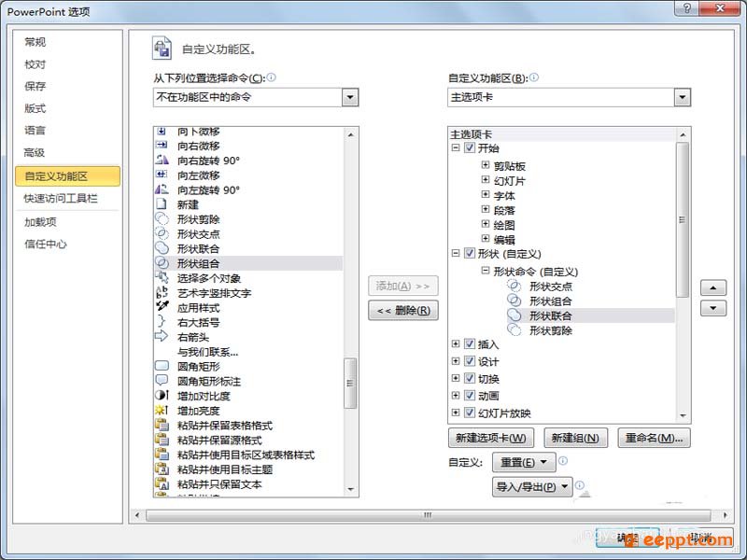Pick the 增加亮度 brightness icon
The width and height of the screenshot is (747, 560).
[x=162, y=410]
